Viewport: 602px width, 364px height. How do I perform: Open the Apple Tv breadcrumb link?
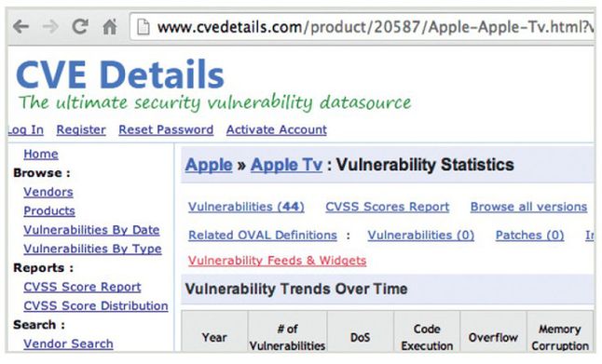tap(286, 165)
